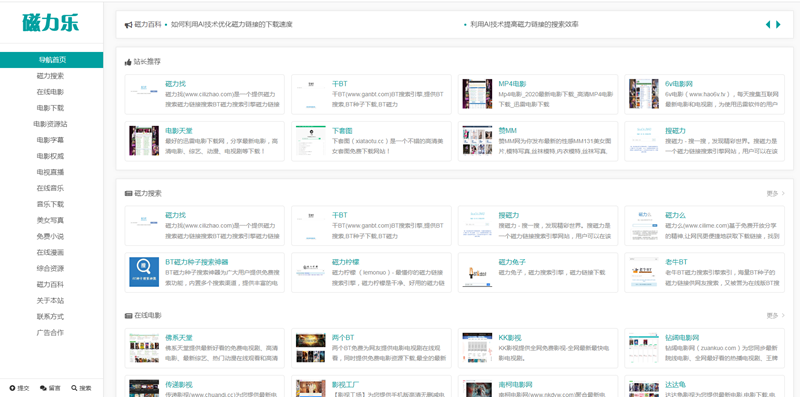This screenshot has width=800, height=397.
Task: Expand 磁力搜索 section via 更多 link
Action: [775, 193]
